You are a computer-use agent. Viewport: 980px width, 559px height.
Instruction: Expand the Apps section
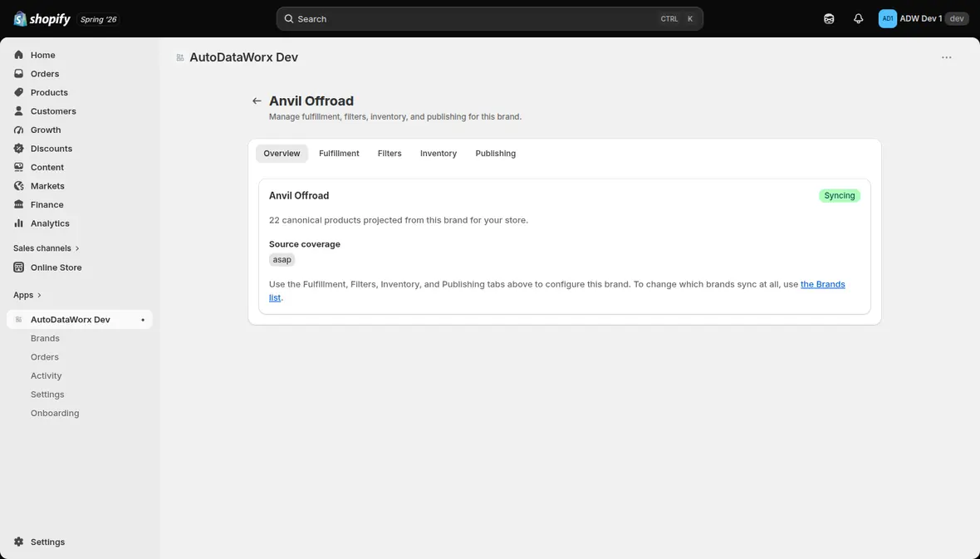point(27,295)
